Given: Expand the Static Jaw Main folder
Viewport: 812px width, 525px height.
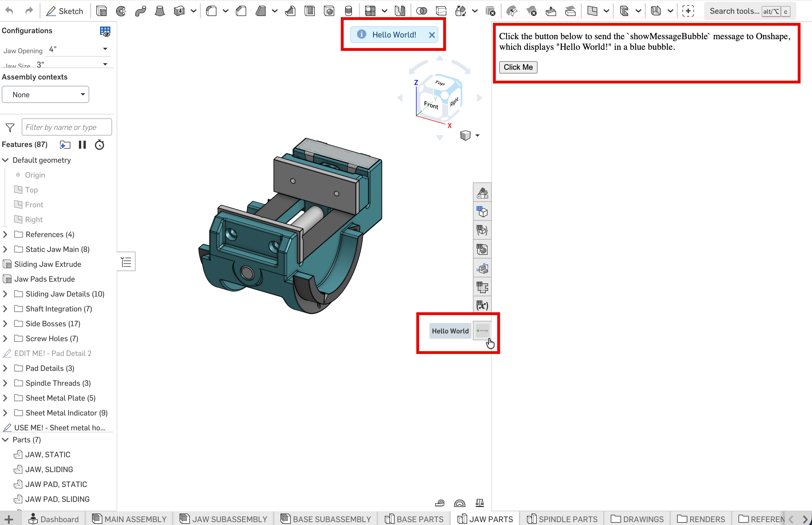Looking at the screenshot, I should [5, 249].
